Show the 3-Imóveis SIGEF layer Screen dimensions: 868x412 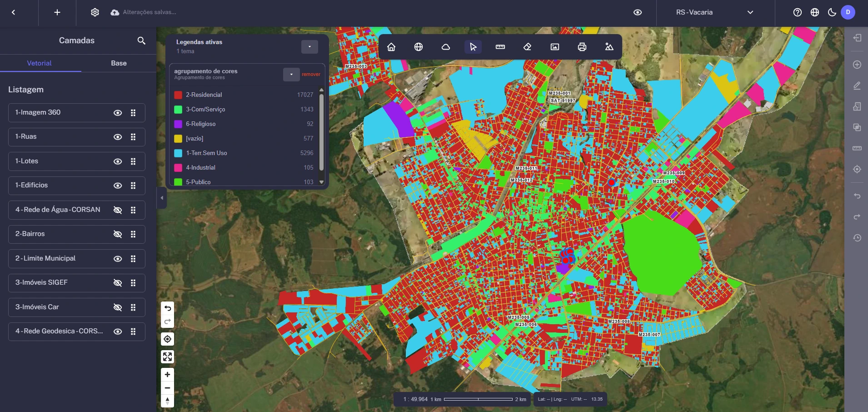[x=118, y=283]
